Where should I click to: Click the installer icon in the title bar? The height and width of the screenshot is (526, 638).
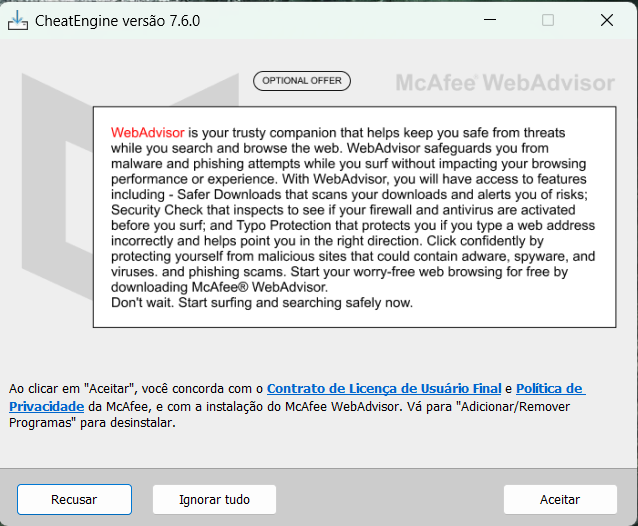click(18, 20)
